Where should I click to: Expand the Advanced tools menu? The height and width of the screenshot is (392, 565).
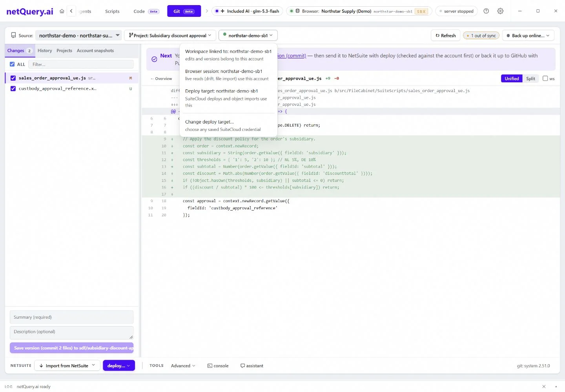(x=183, y=366)
